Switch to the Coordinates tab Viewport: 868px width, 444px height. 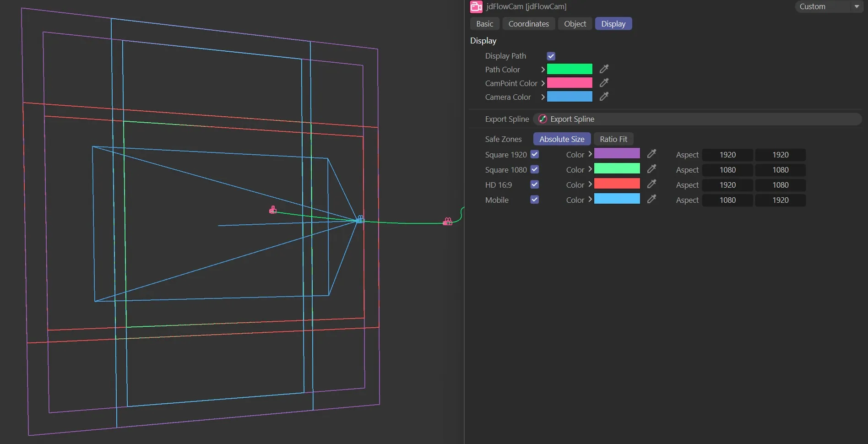pyautogui.click(x=528, y=24)
